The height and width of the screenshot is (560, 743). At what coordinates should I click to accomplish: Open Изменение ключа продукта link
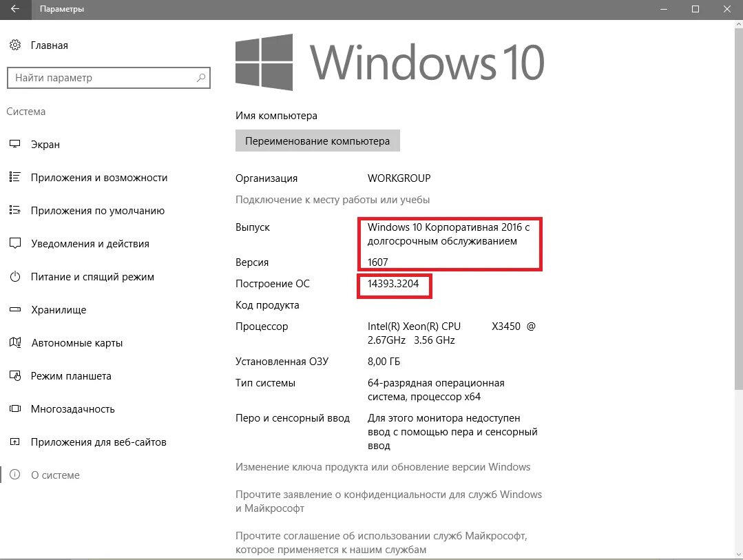coord(383,467)
